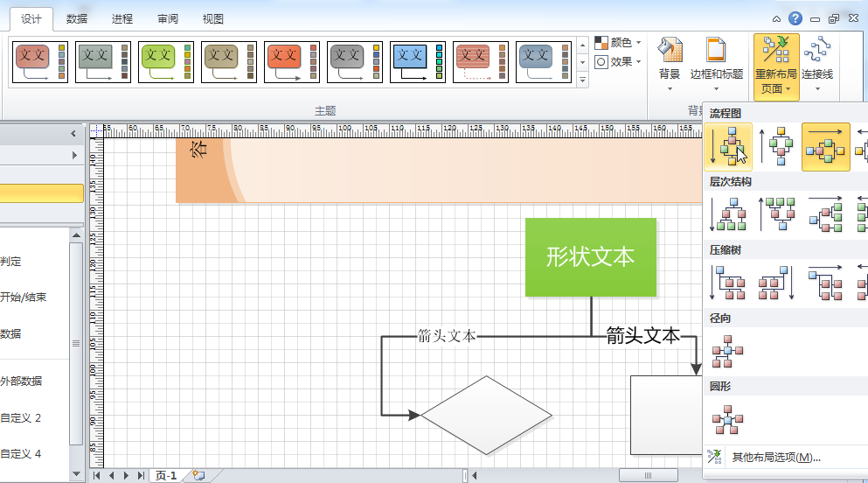Apply the circular (圆形) layout
This screenshot has width=868, height=483.
pyautogui.click(x=728, y=419)
